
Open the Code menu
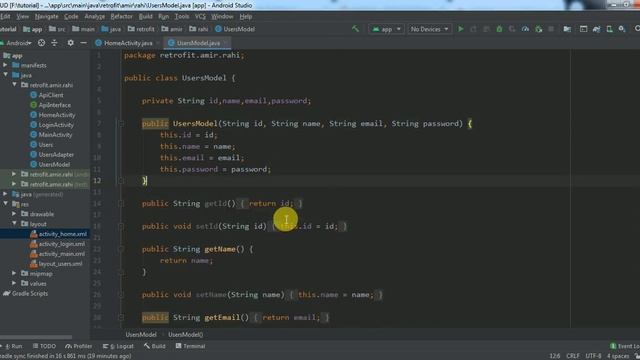coord(71,16)
